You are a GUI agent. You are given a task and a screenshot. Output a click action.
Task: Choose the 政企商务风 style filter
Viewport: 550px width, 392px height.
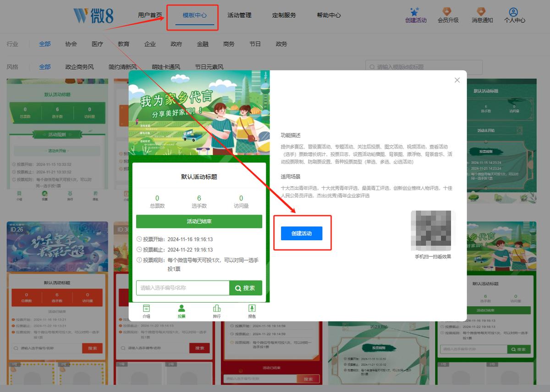[79, 67]
